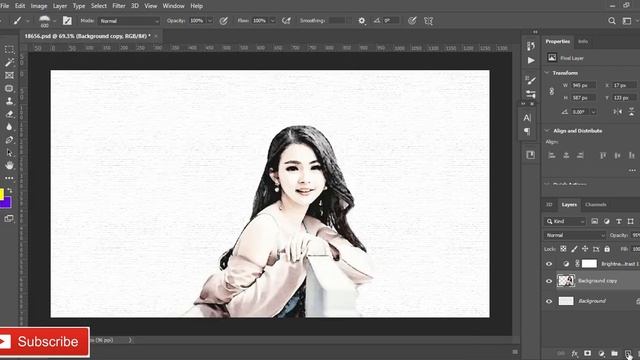Image resolution: width=640 pixels, height=360 pixels.
Task: Select the Eraser tool
Action: (9, 114)
